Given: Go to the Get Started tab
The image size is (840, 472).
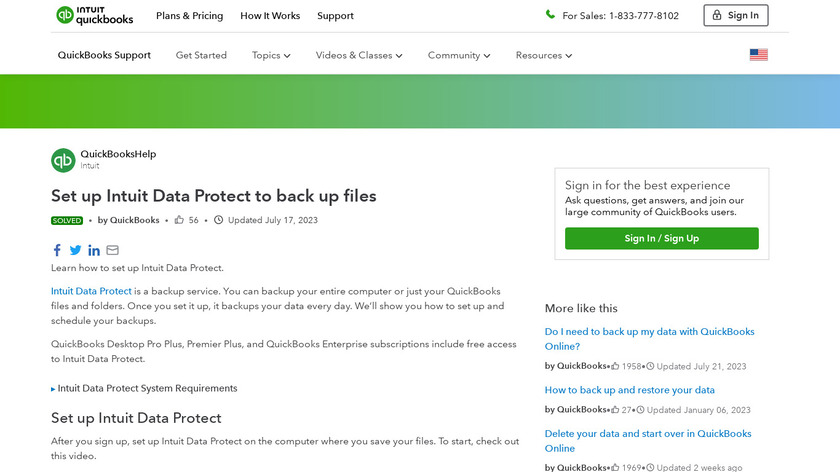Looking at the screenshot, I should coord(201,55).
